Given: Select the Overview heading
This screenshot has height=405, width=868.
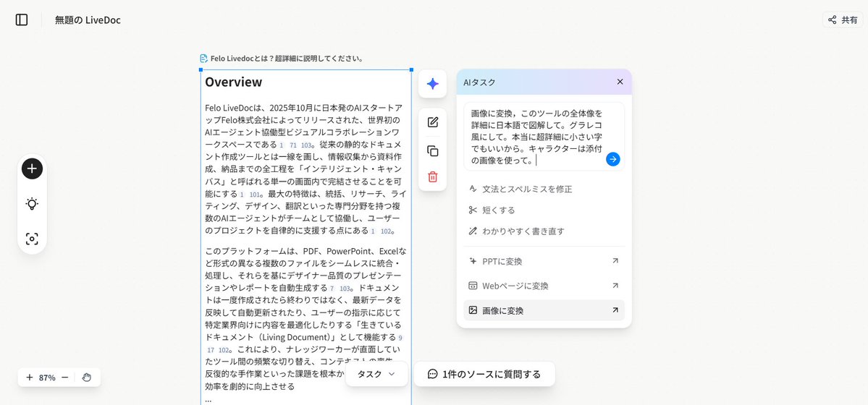Looking at the screenshot, I should point(234,82).
